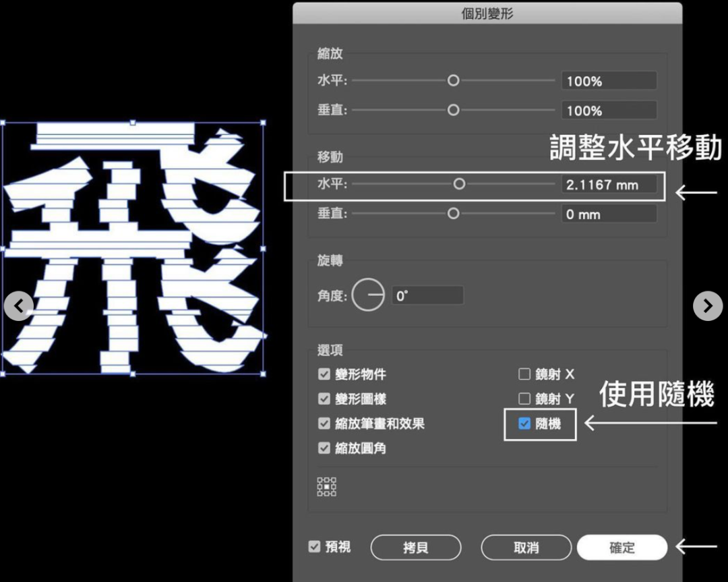The image size is (728, 582).
Task: Click the 移動 垂直 slider handle
Action: [x=453, y=213]
